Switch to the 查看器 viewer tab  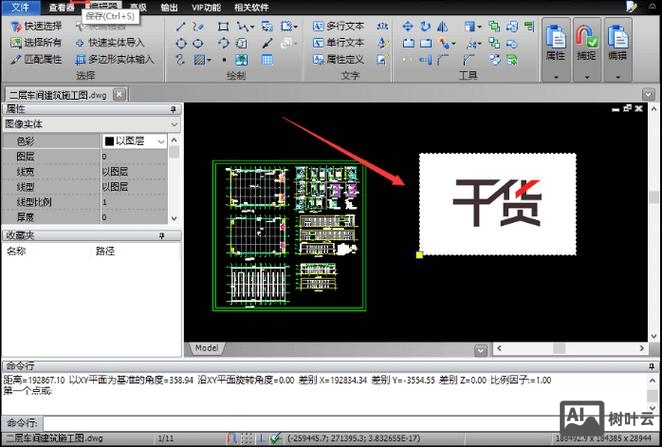point(62,7)
